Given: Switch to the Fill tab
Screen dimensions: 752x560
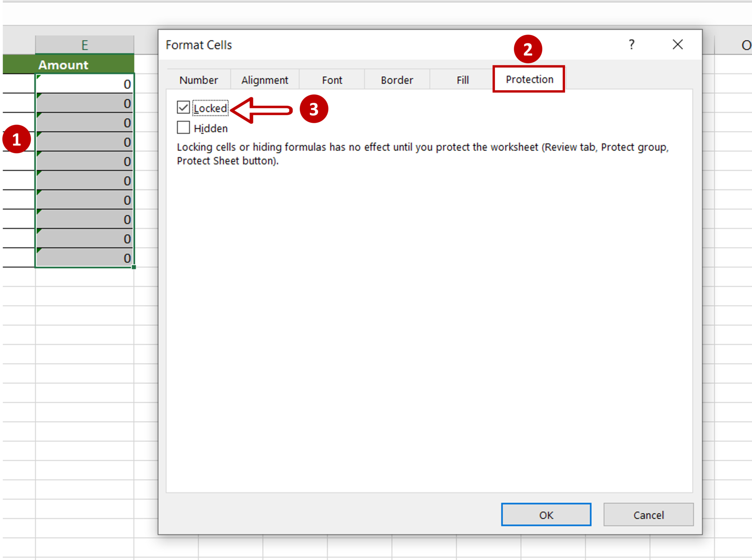Looking at the screenshot, I should [462, 80].
